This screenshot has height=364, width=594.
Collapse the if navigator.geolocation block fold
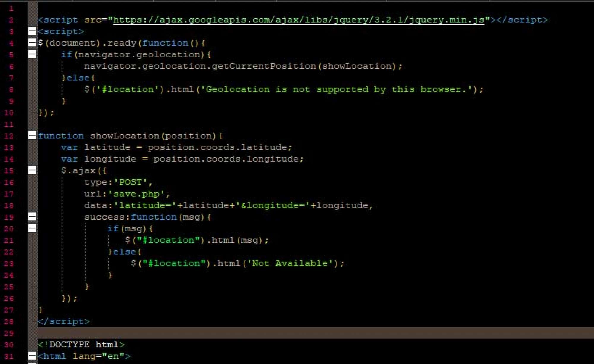32,54
